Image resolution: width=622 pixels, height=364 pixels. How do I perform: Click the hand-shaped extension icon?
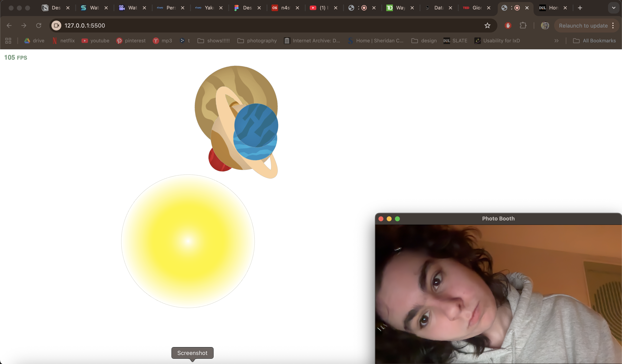pyautogui.click(x=508, y=26)
